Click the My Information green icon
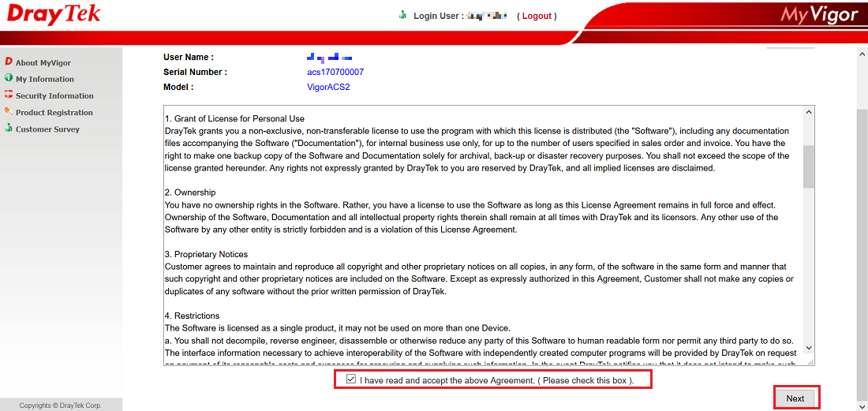Image resolution: width=868 pixels, height=411 pixels. coord(9,78)
